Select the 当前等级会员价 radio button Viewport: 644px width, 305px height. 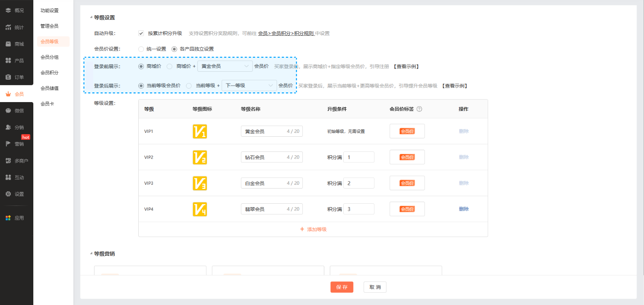coord(141,86)
